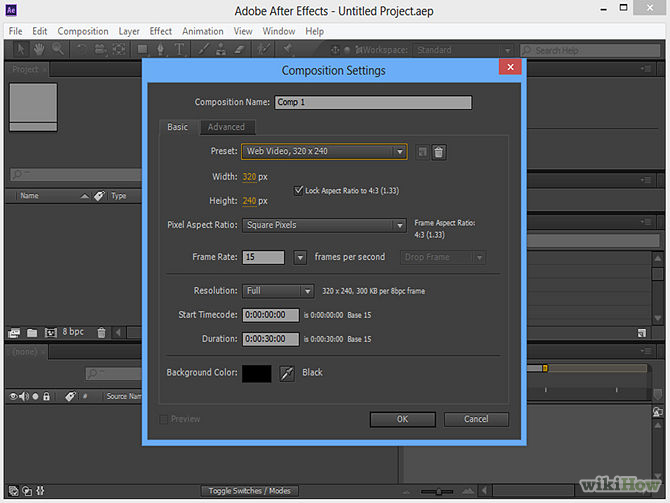
Task: Toggle the video eye column switch
Action: [x=13, y=397]
